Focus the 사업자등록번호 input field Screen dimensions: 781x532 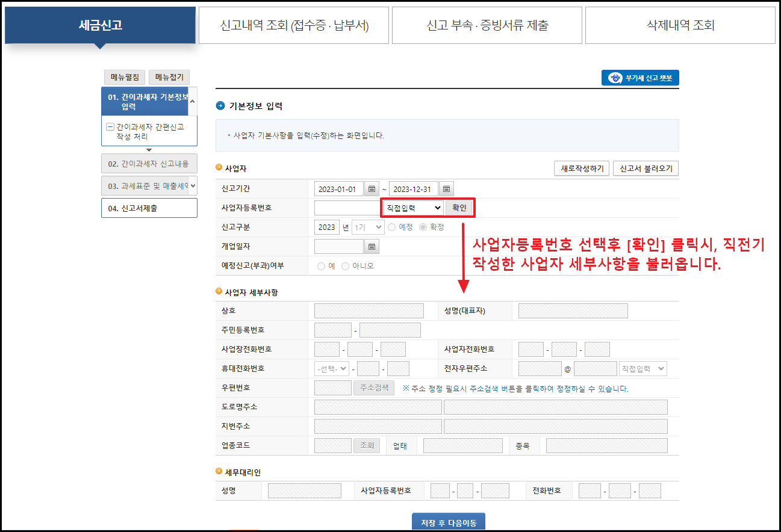[348, 208]
